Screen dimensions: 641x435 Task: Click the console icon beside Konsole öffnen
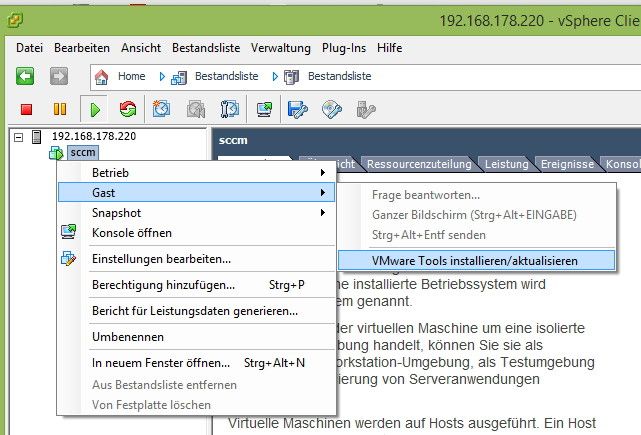click(68, 232)
